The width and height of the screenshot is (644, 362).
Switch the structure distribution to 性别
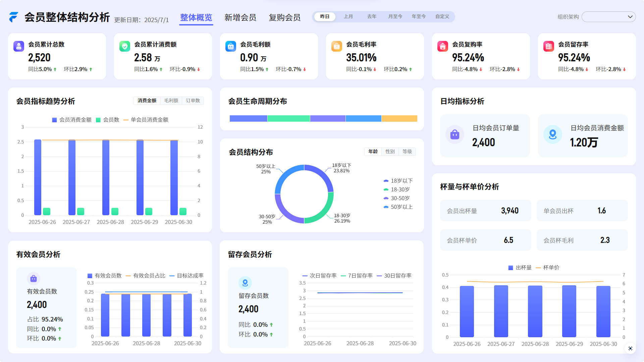coord(390,152)
